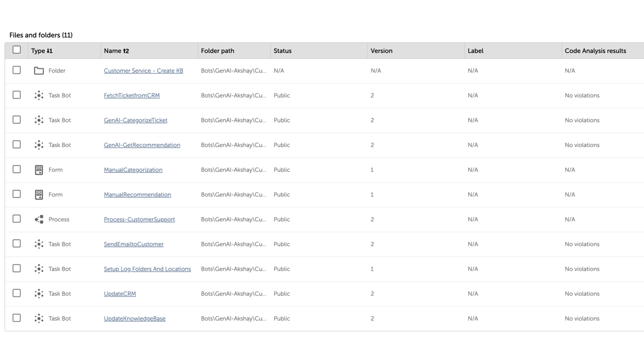
Task: Click the Task Bot icon beside UpdateCRM
Action: point(39,293)
